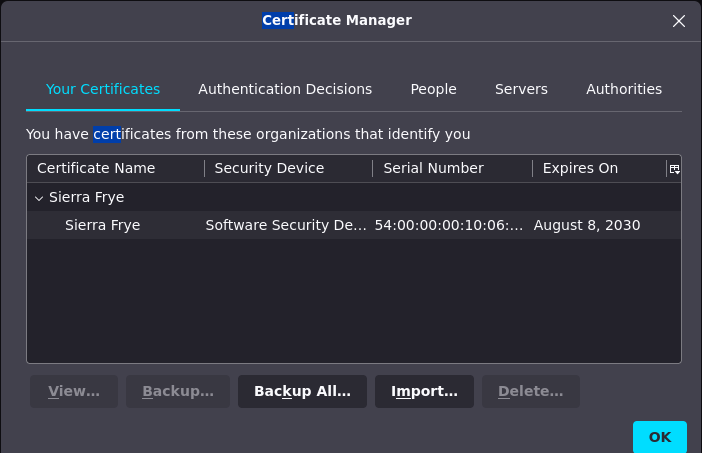Click the August 8, 2030 expiry cell
This screenshot has width=702, height=453.
(x=587, y=225)
